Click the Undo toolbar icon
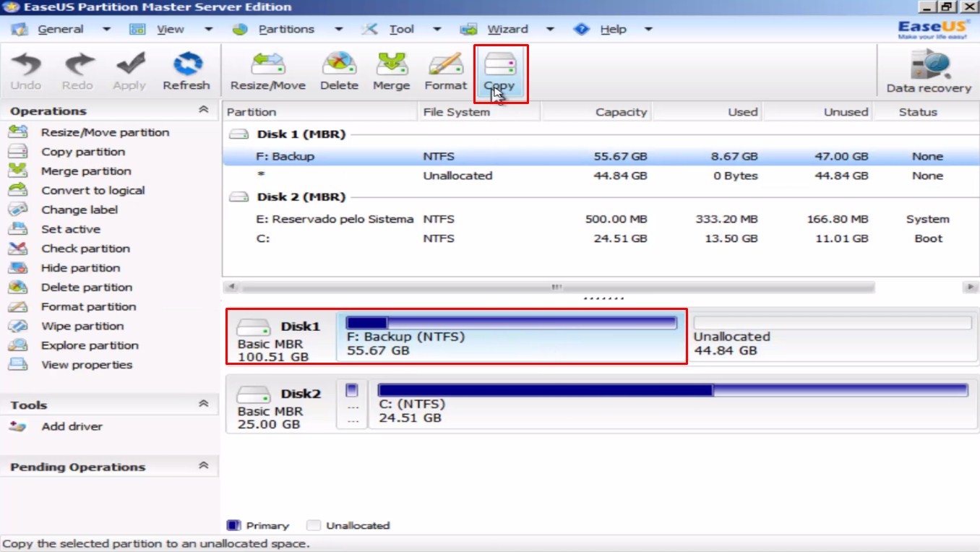The width and height of the screenshot is (980, 552). coord(26,71)
